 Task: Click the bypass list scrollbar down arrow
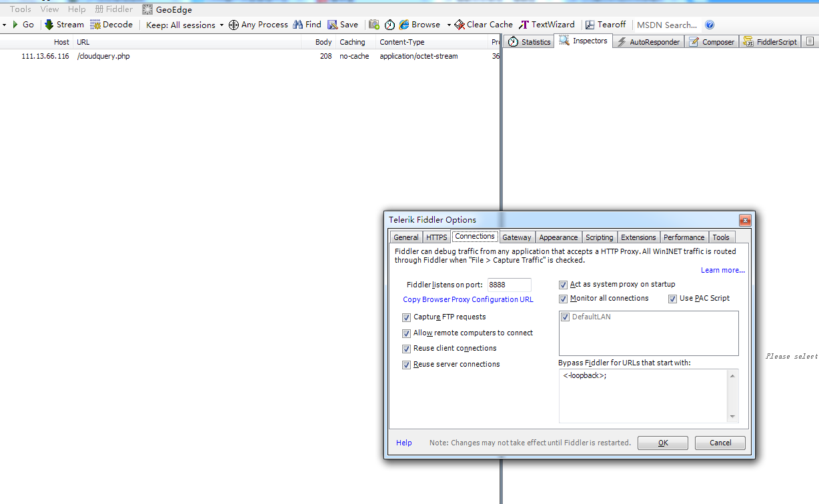733,417
